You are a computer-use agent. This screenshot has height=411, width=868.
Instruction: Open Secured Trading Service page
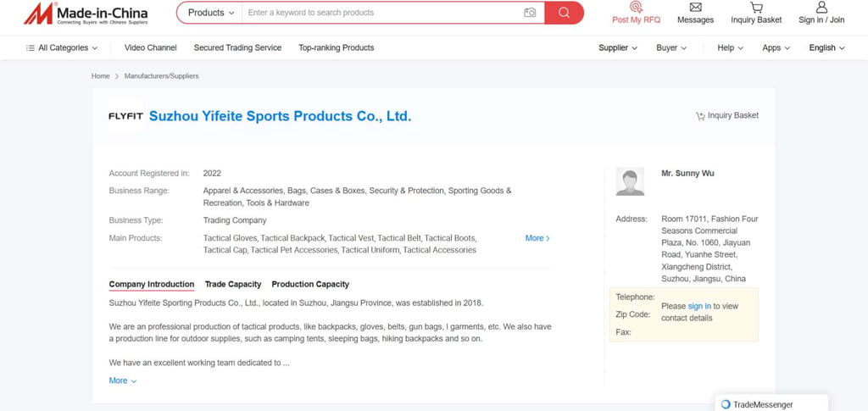point(237,48)
